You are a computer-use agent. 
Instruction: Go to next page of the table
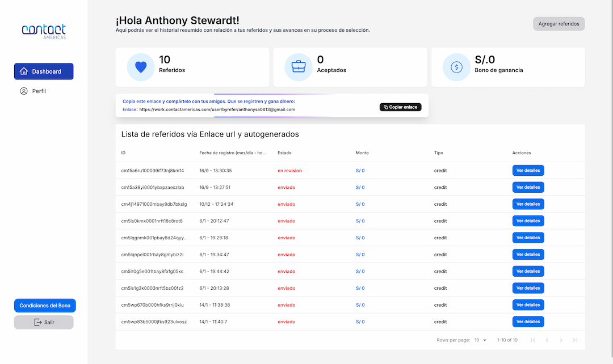point(561,340)
